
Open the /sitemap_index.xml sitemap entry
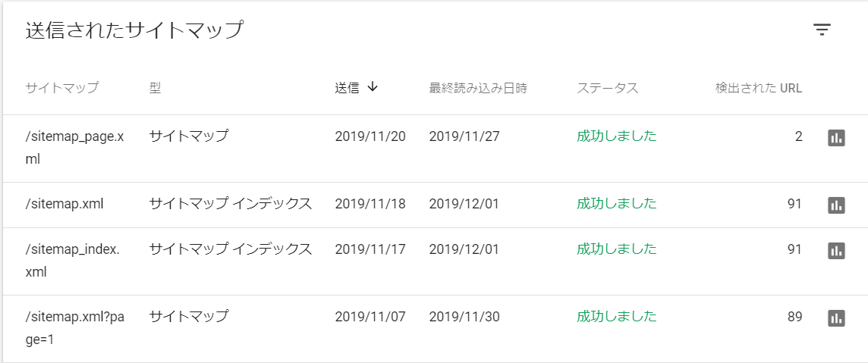pyautogui.click(x=73, y=260)
